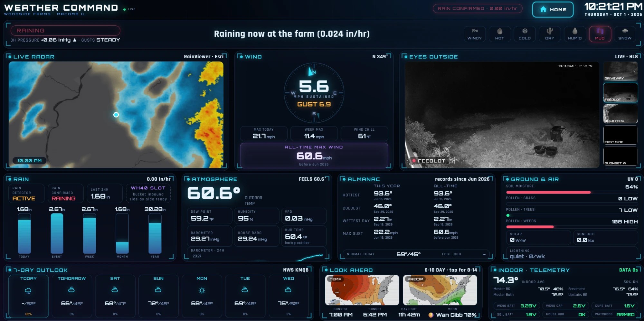Image resolution: width=644 pixels, height=321 pixels.
Task: Click Monday's sunny forecast icon
Action: tap(202, 290)
